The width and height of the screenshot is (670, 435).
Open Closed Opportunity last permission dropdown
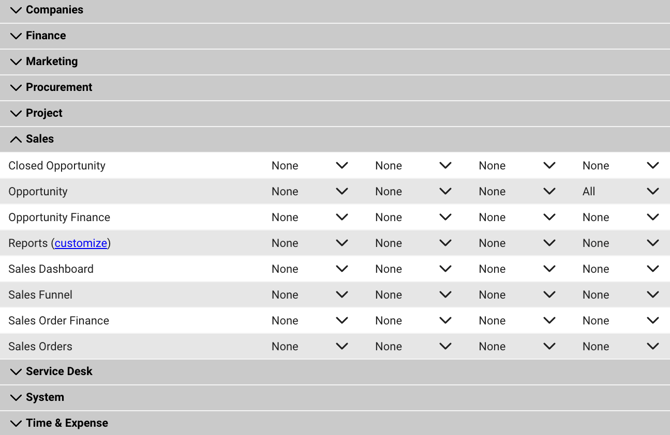tap(620, 166)
